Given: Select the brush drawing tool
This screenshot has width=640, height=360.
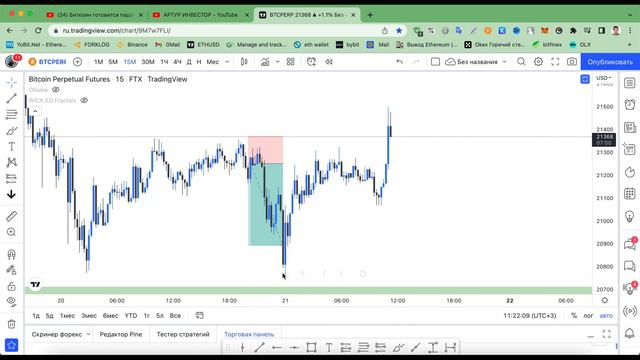Looking at the screenshot, I should 11,131.
